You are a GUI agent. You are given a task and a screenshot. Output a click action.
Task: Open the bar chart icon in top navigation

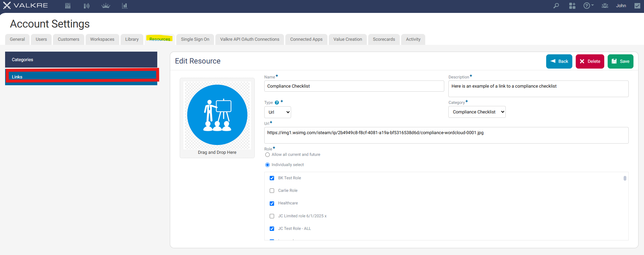click(125, 6)
